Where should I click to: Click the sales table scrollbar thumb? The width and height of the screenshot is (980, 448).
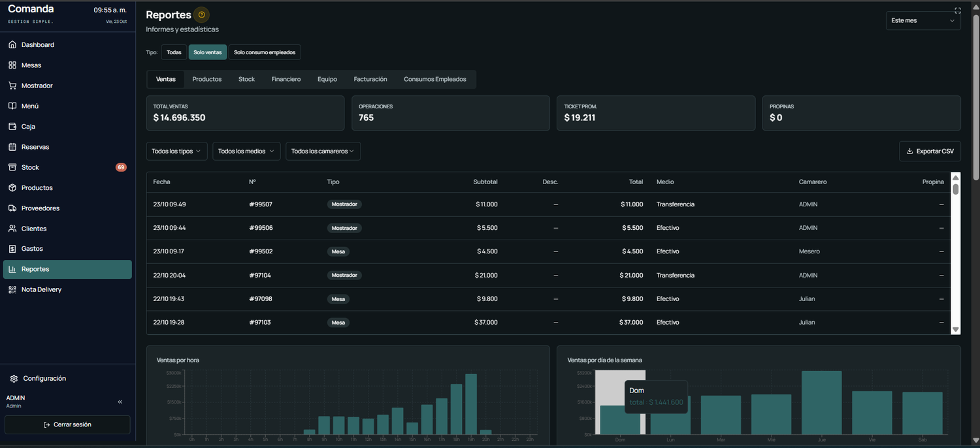[x=955, y=189]
